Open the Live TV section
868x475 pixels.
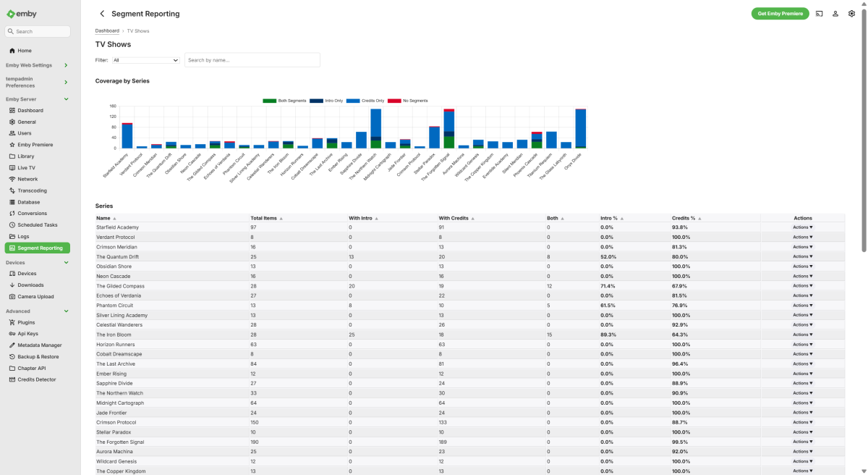coord(28,167)
